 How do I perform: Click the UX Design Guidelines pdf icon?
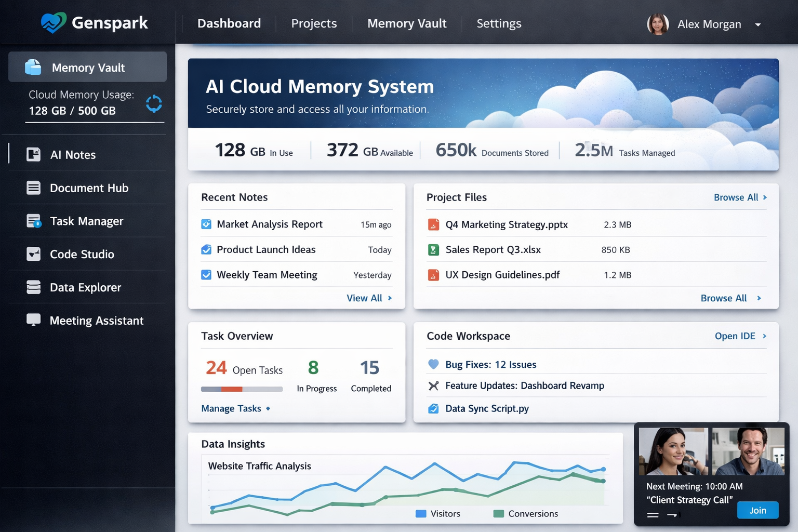pyautogui.click(x=433, y=275)
